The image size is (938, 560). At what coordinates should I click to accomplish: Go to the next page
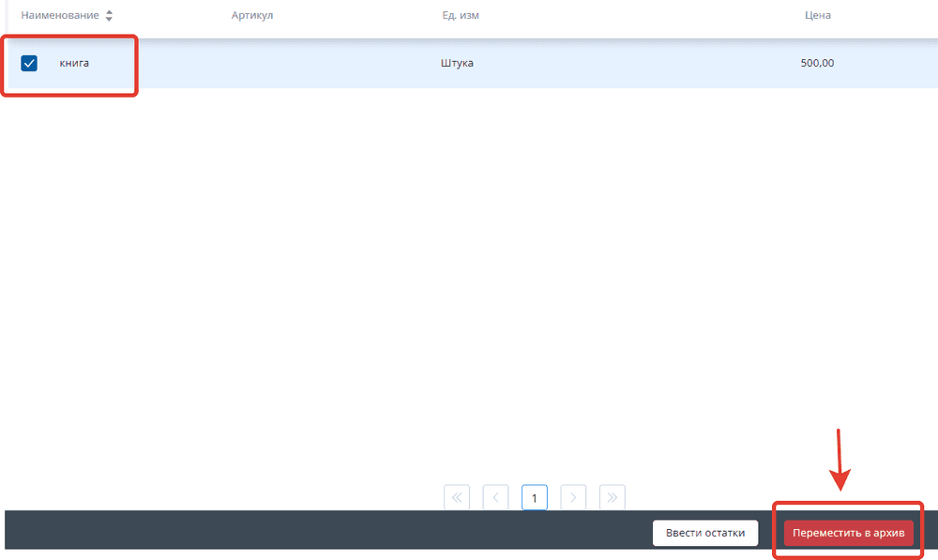click(x=573, y=498)
